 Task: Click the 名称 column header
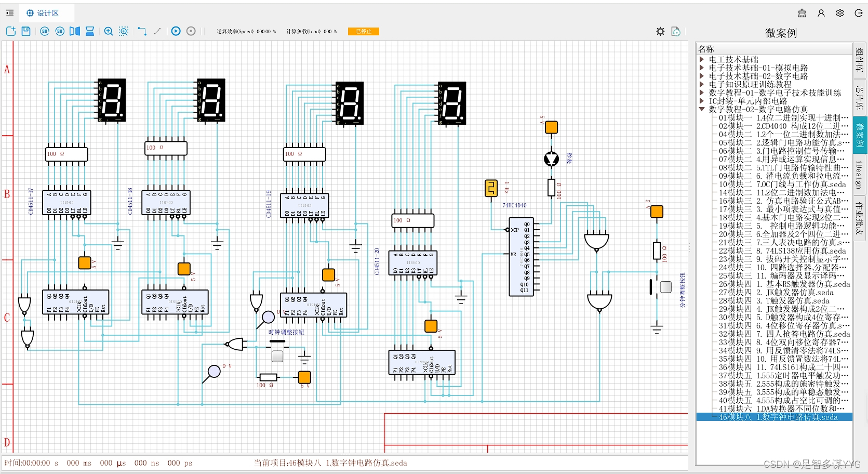(x=774, y=48)
